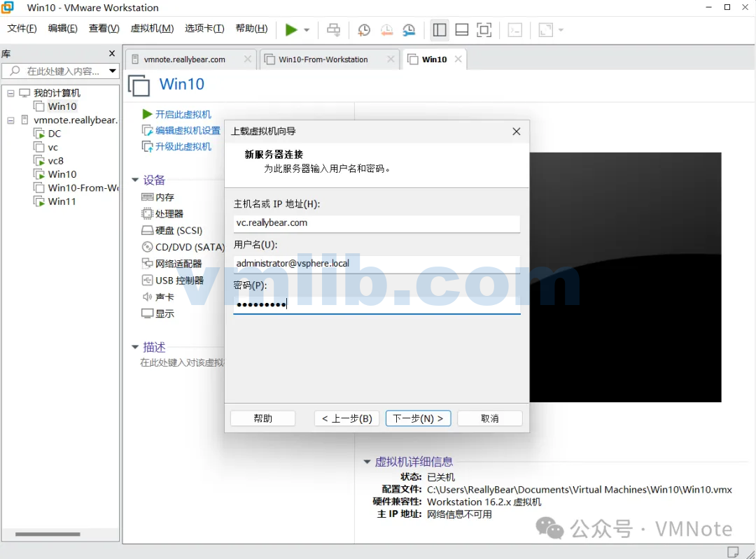Click the 编辑虚拟机设置 link

click(x=185, y=130)
